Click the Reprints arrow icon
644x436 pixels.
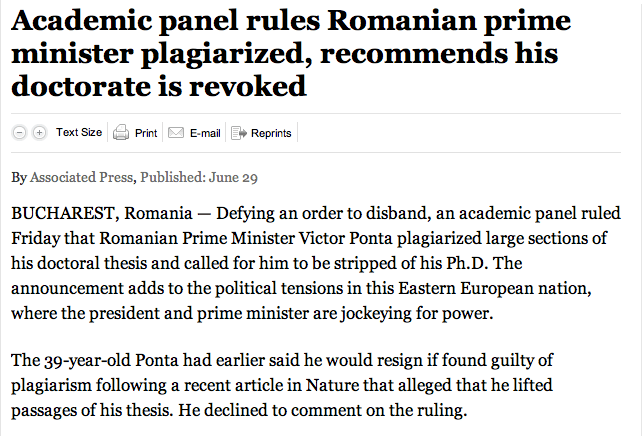[238, 133]
